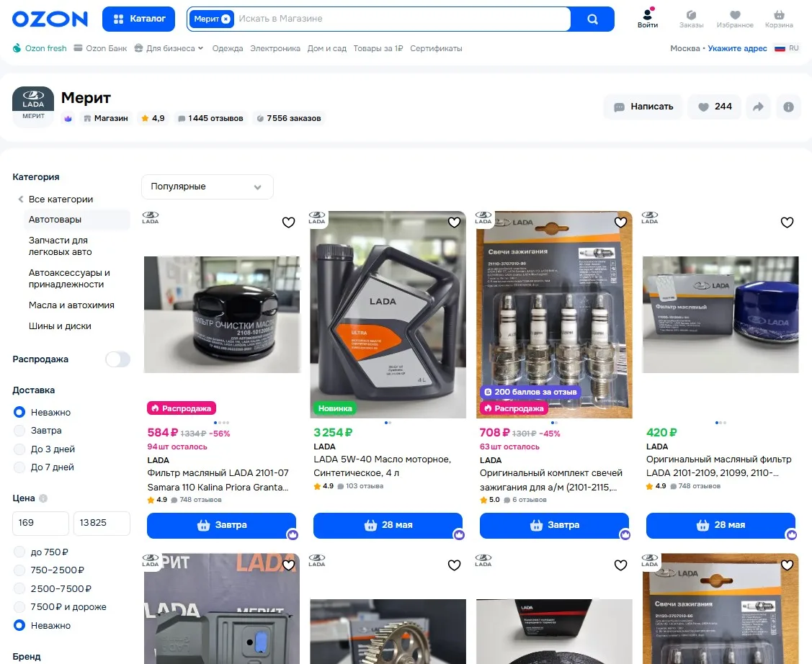Viewport: 812px width, 664px height.
Task: Click the Цена info icon
Action: [43, 498]
